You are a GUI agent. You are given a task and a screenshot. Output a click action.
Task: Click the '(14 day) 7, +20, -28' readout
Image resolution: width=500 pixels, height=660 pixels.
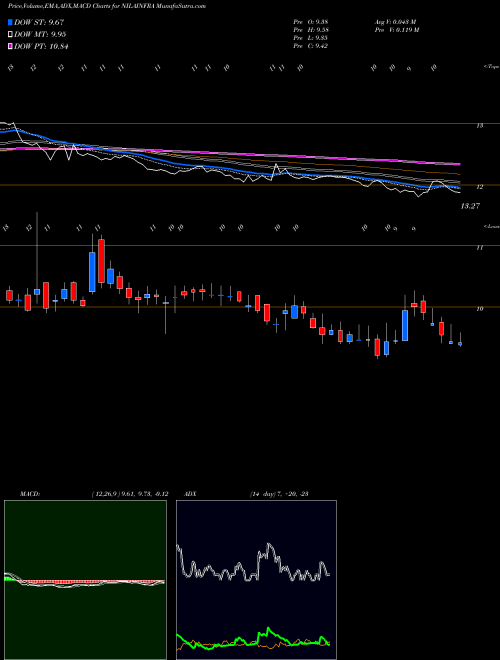[279, 494]
